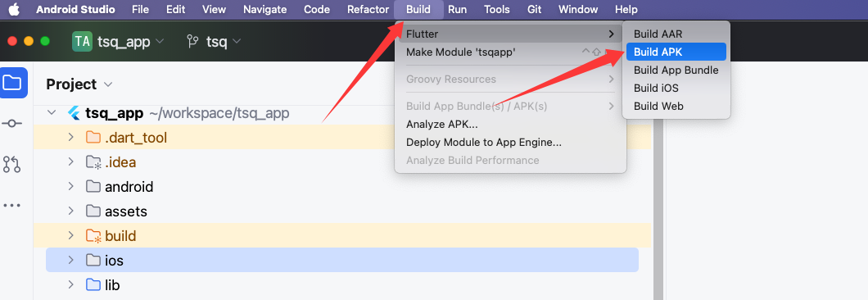Click the ios folder icon
The width and height of the screenshot is (868, 300).
coord(93,260)
